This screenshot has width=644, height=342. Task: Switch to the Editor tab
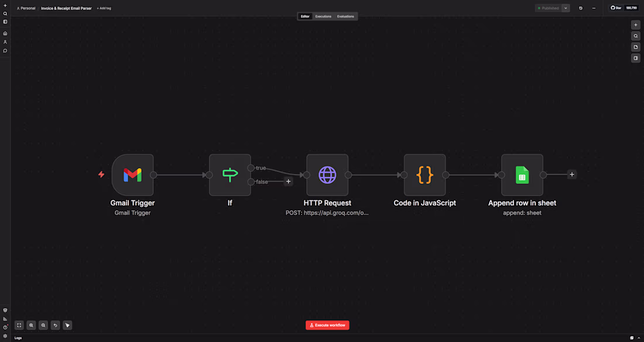coord(305,16)
